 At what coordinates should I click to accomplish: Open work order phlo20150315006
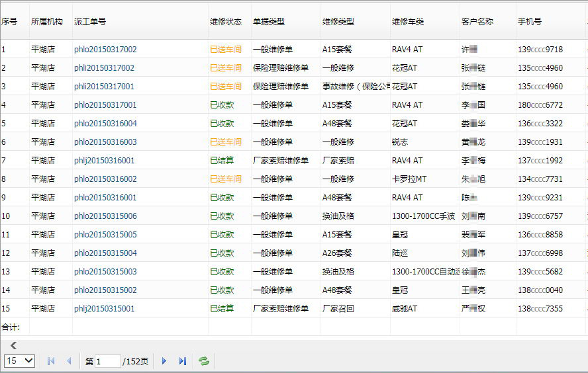[105, 216]
